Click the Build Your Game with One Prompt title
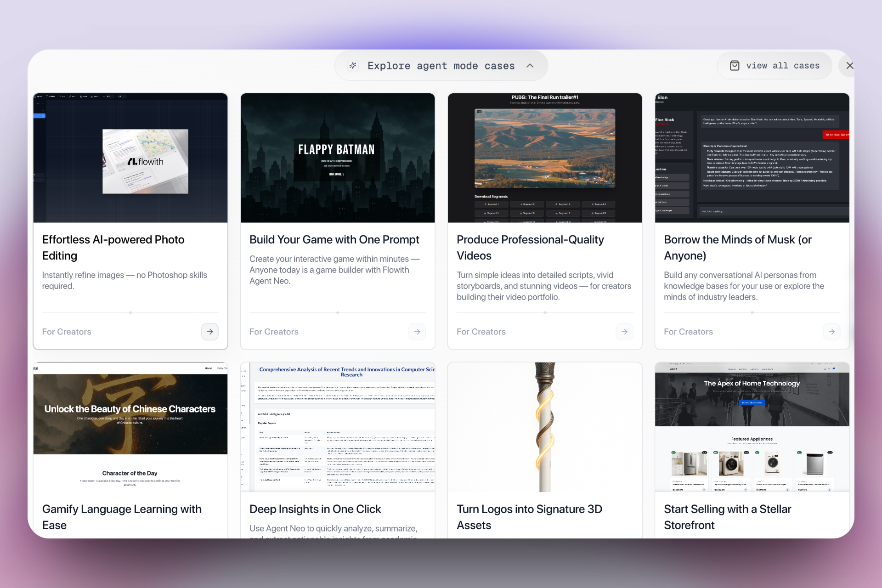 point(334,240)
